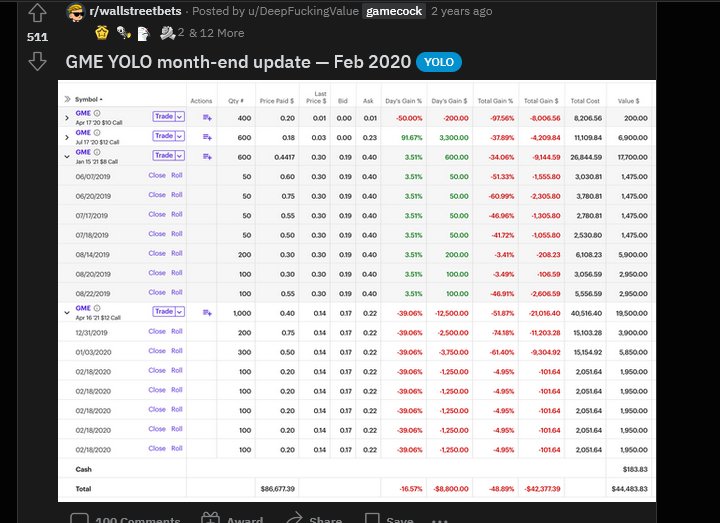
Task: Click Close on the 06/07/2019 lot
Action: (x=157, y=175)
